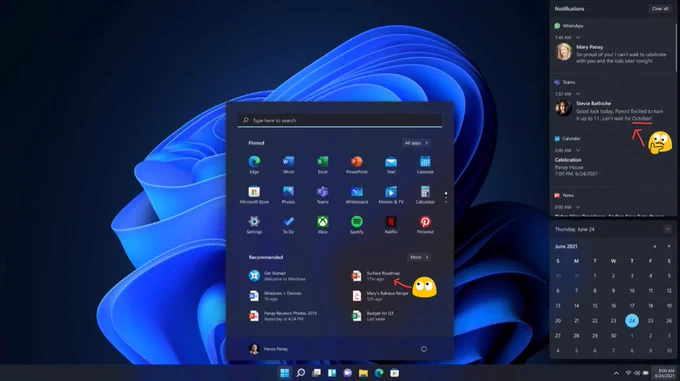
Task: Launch the Photos app
Action: point(288,194)
